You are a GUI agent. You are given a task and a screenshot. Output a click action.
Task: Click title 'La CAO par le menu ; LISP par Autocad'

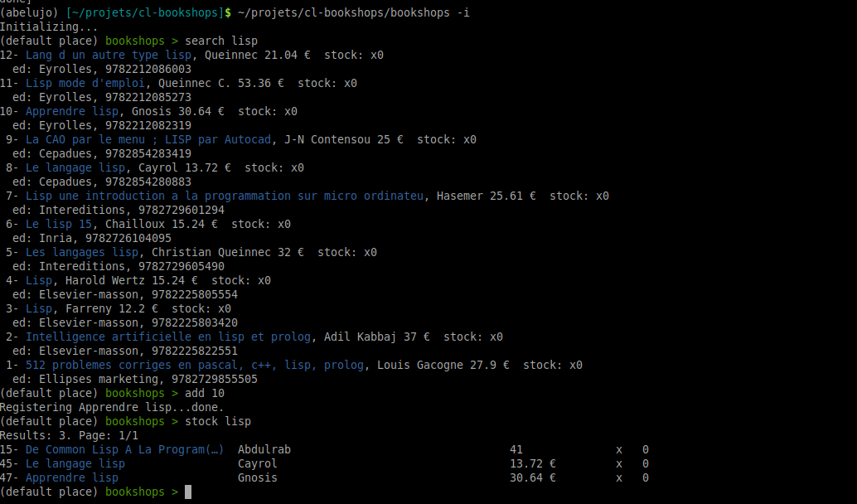[x=148, y=139]
